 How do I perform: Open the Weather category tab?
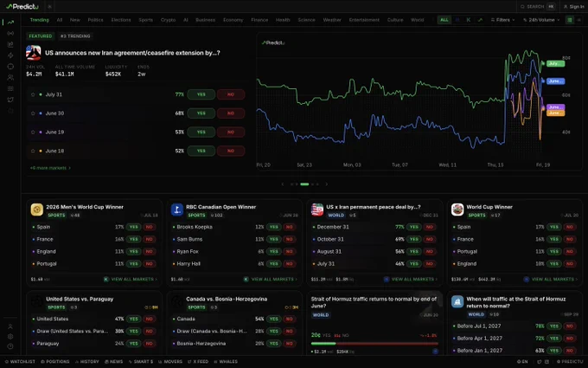click(x=332, y=20)
